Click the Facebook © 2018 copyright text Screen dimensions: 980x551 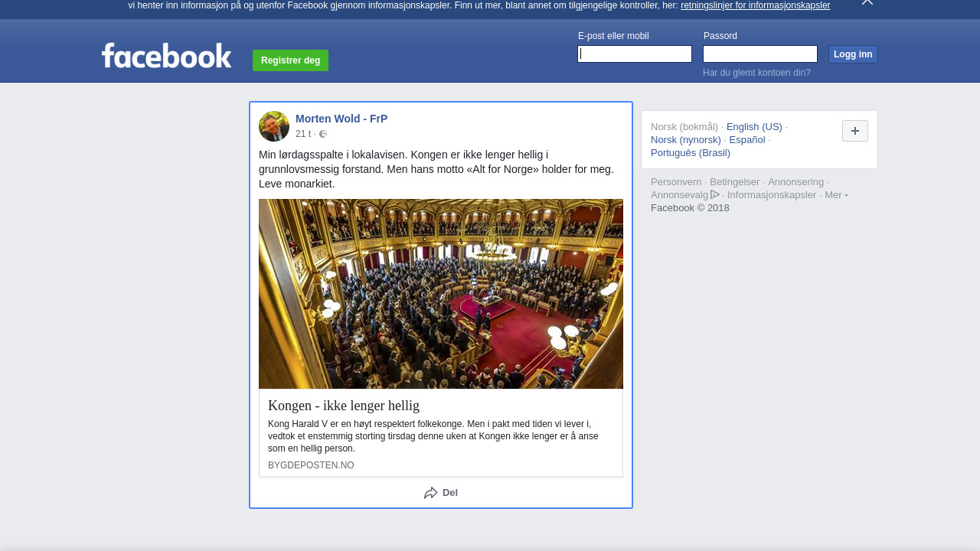[690, 208]
